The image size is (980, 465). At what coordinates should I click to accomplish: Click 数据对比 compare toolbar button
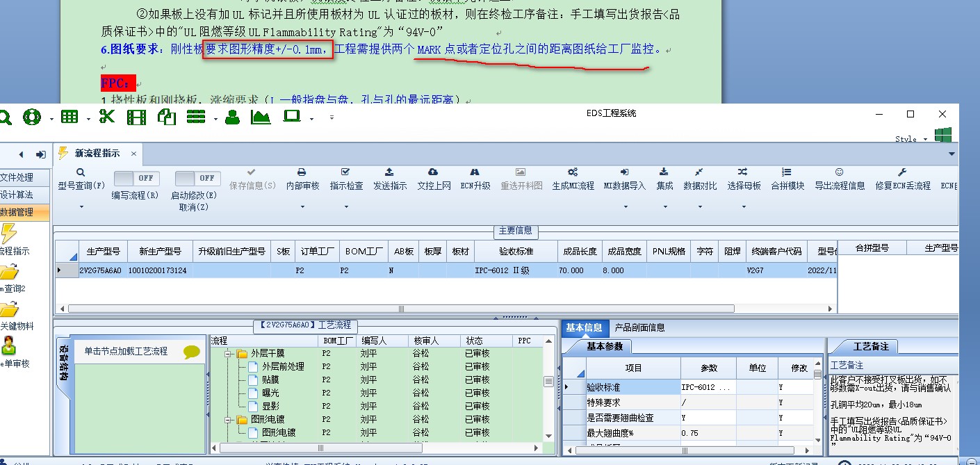point(700,179)
